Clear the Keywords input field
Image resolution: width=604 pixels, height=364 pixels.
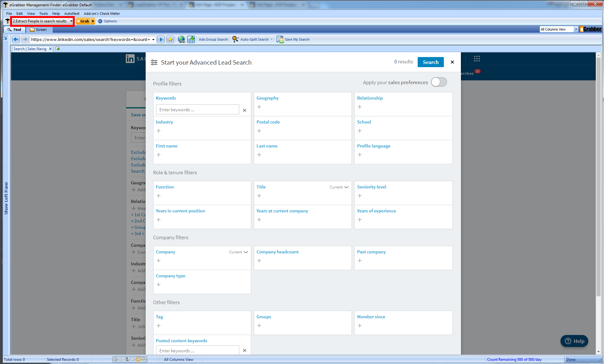[x=245, y=110]
